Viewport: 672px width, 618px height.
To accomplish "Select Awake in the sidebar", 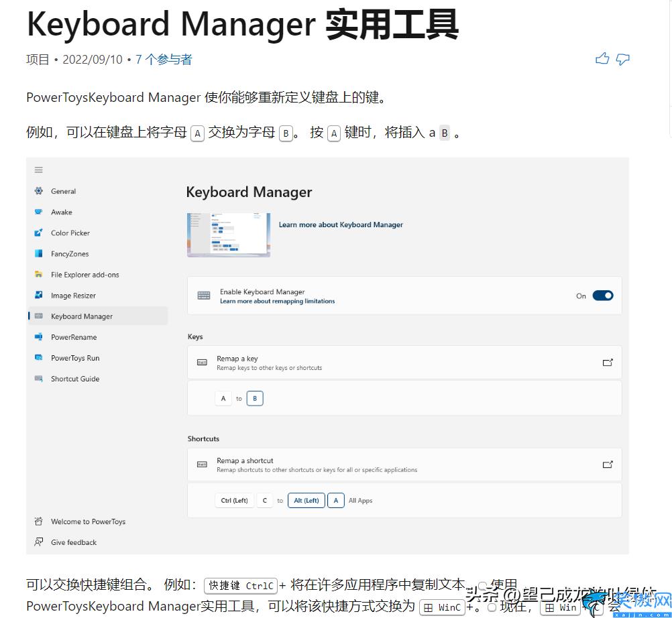I will pos(98,212).
